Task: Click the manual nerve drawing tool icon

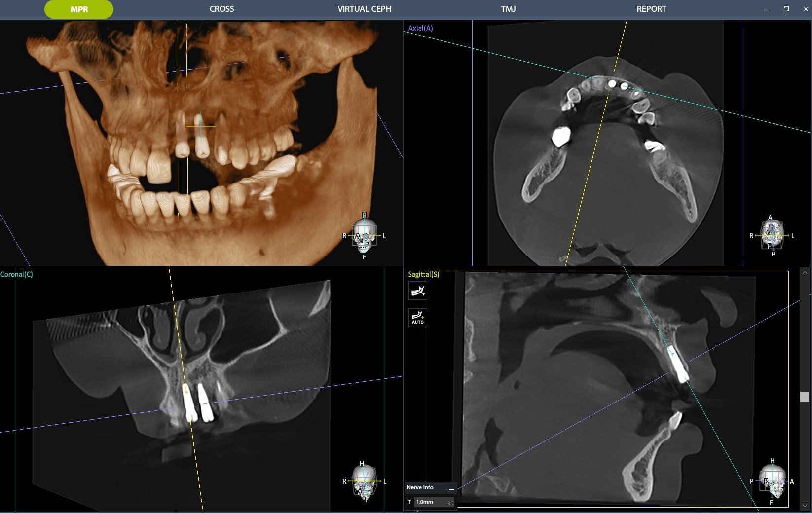Action: coord(418,291)
